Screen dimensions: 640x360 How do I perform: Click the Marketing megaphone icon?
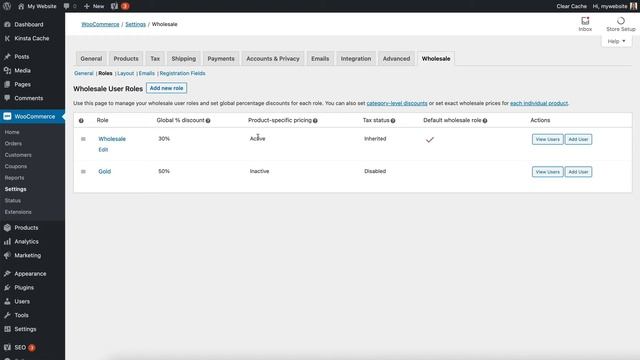pyautogui.click(x=7, y=256)
